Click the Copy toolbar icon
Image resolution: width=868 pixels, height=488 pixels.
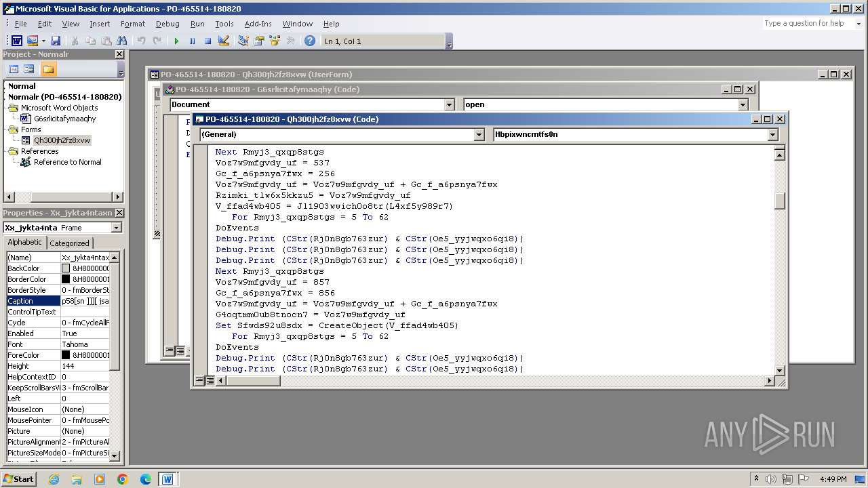(91, 41)
